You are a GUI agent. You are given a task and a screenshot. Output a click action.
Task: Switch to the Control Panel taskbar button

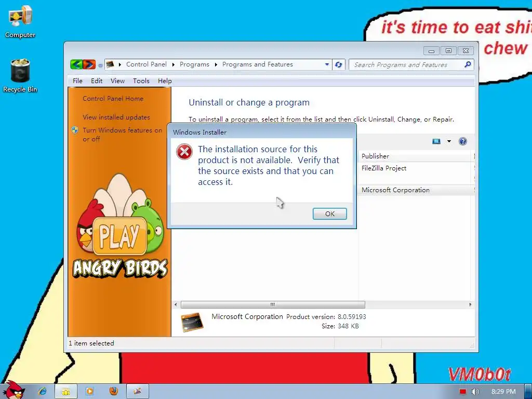point(137,391)
